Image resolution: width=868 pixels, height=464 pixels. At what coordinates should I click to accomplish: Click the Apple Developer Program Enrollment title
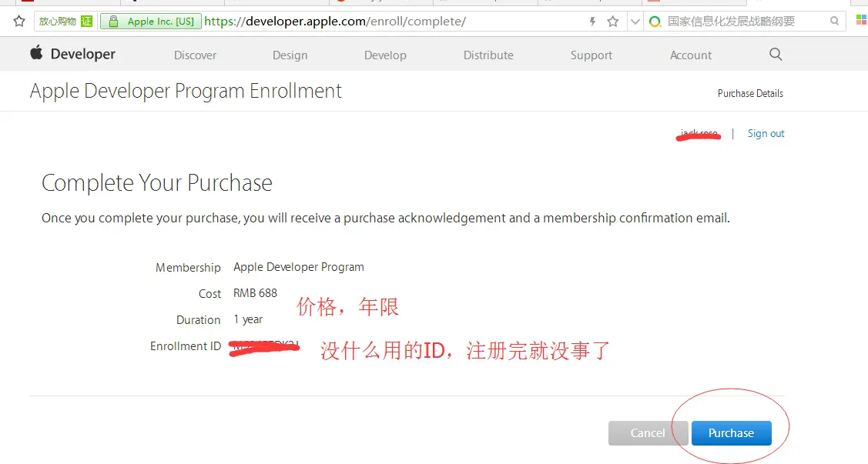(186, 92)
